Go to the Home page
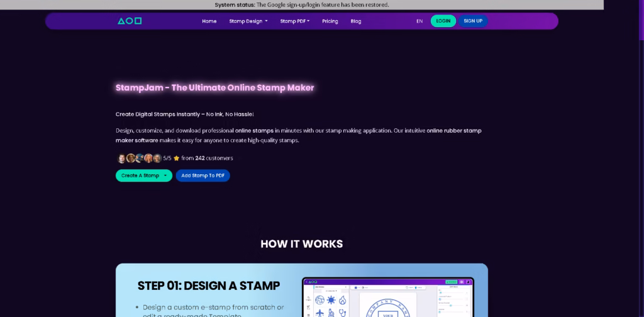The image size is (644, 317). 209,21
